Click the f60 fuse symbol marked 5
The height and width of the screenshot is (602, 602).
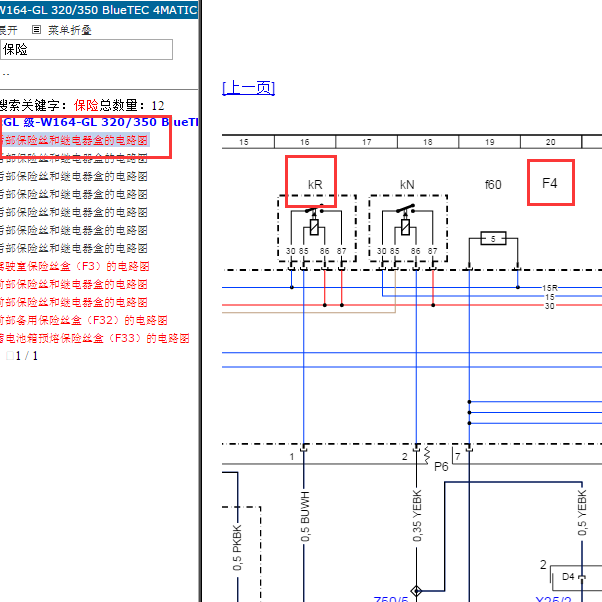tap(493, 238)
